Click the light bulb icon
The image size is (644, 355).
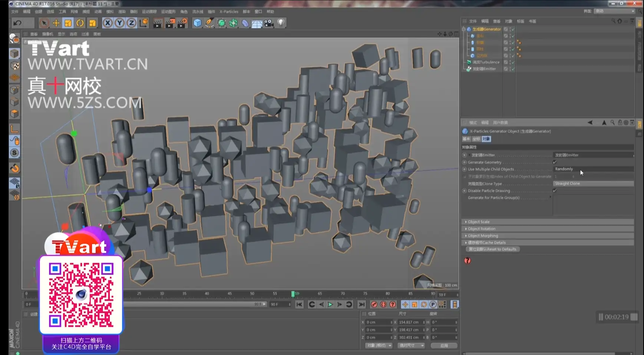pos(281,23)
